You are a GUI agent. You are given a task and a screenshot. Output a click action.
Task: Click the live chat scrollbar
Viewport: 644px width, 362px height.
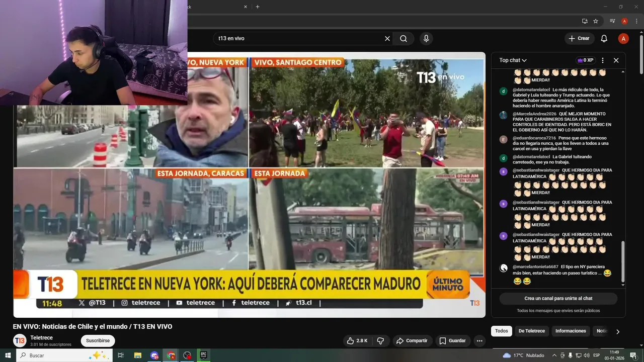coord(623,261)
